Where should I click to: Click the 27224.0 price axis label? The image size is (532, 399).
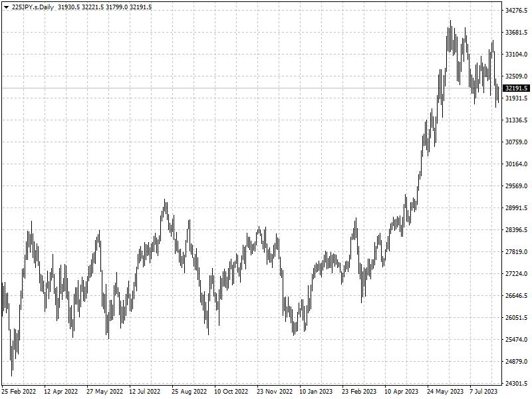(x=517, y=274)
